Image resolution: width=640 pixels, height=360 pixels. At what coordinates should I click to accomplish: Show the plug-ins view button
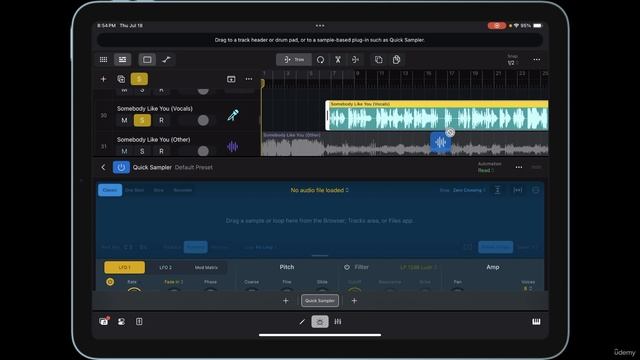coord(320,322)
